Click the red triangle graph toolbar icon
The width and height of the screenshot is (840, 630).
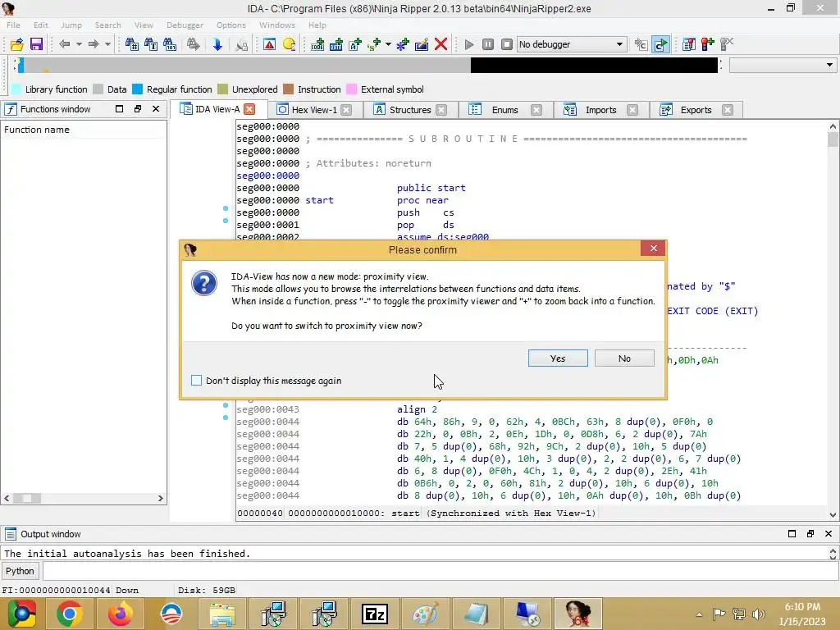point(269,44)
